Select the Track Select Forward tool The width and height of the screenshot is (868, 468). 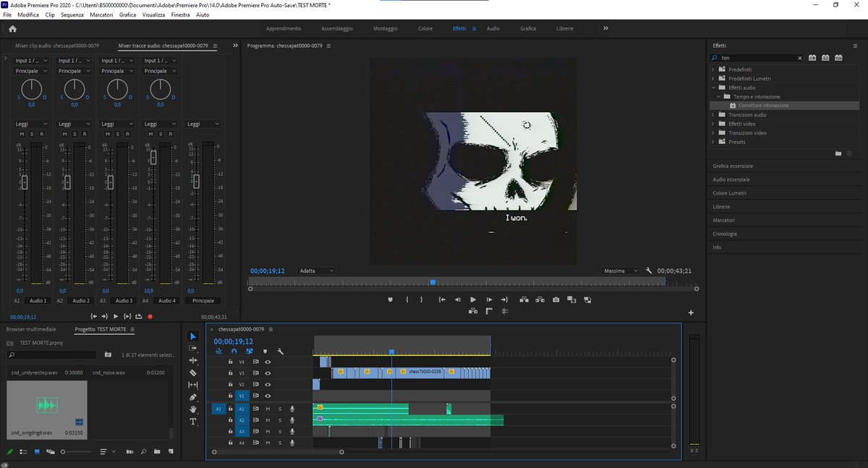point(193,348)
